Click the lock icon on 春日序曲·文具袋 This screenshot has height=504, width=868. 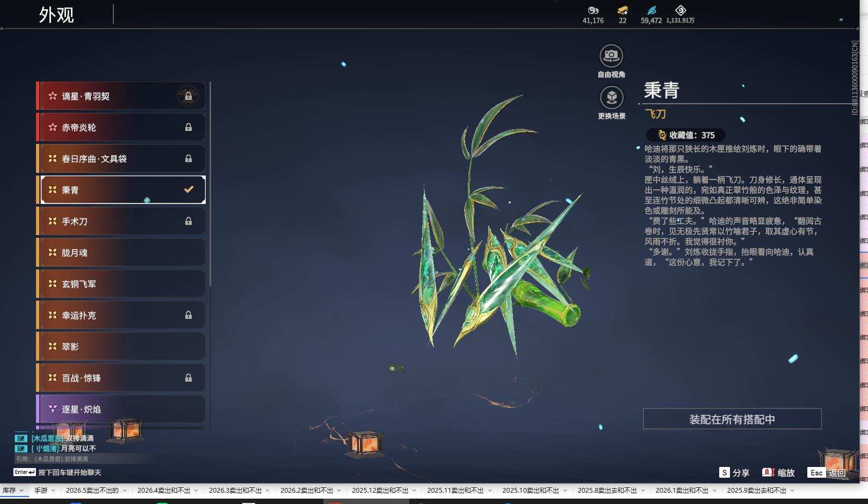(189, 158)
